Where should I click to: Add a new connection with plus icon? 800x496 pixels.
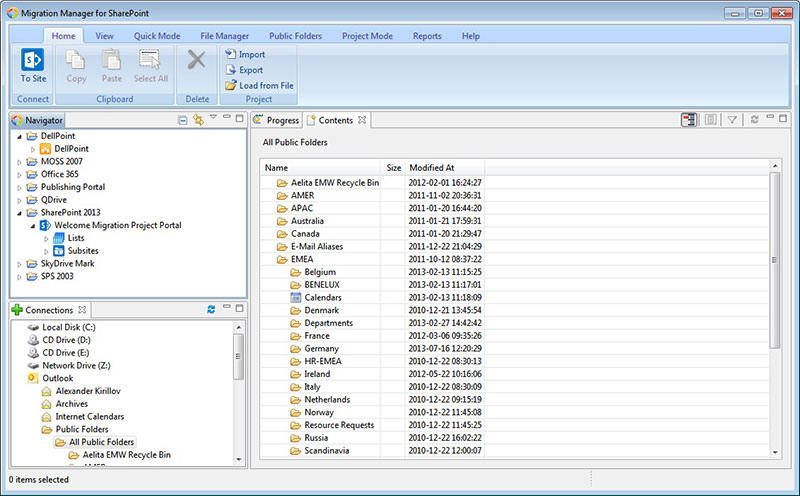coord(17,310)
